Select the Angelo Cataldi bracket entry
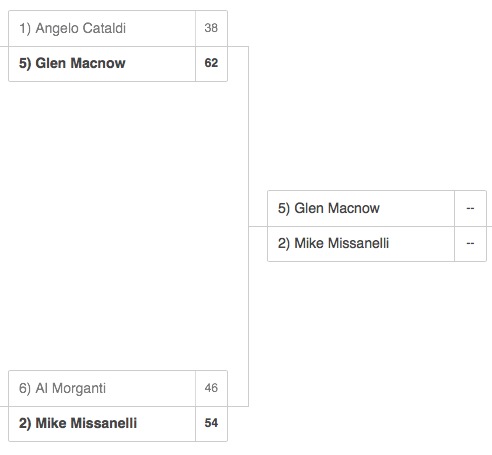 (x=102, y=28)
